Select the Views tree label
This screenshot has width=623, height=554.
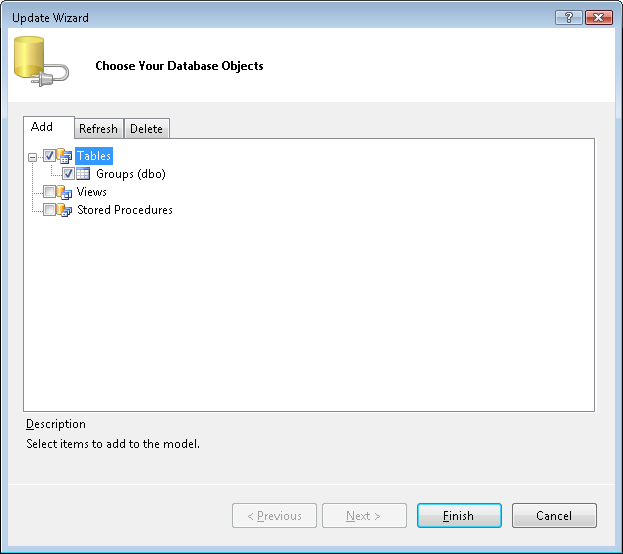pyautogui.click(x=92, y=192)
